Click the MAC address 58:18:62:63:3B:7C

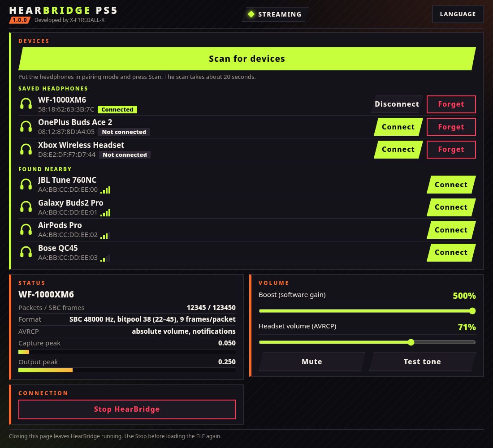(x=66, y=109)
